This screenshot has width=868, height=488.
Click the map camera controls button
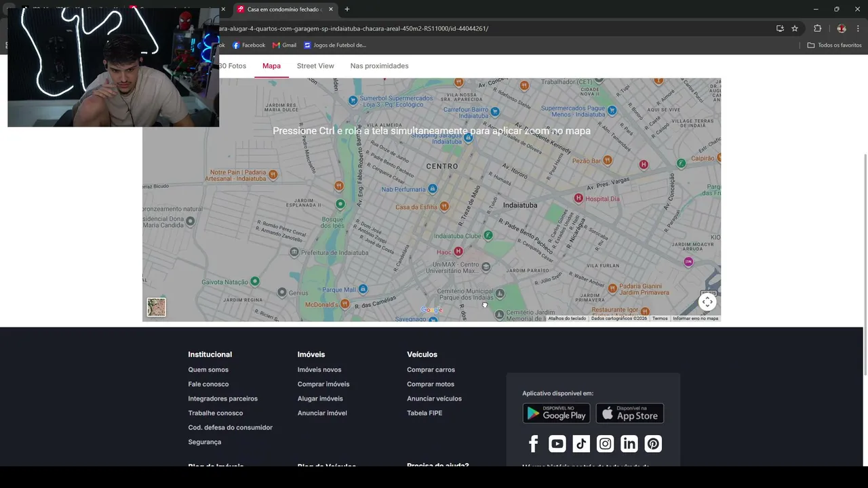[x=707, y=302]
